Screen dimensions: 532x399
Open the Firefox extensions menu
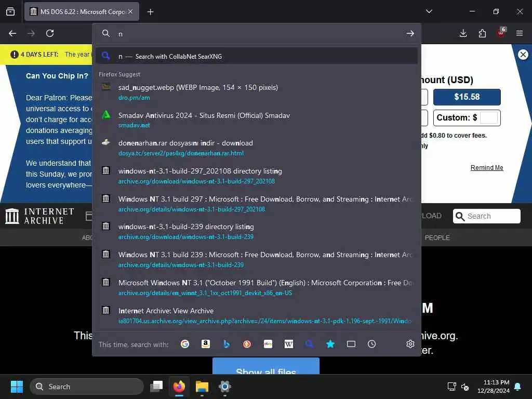click(482, 33)
